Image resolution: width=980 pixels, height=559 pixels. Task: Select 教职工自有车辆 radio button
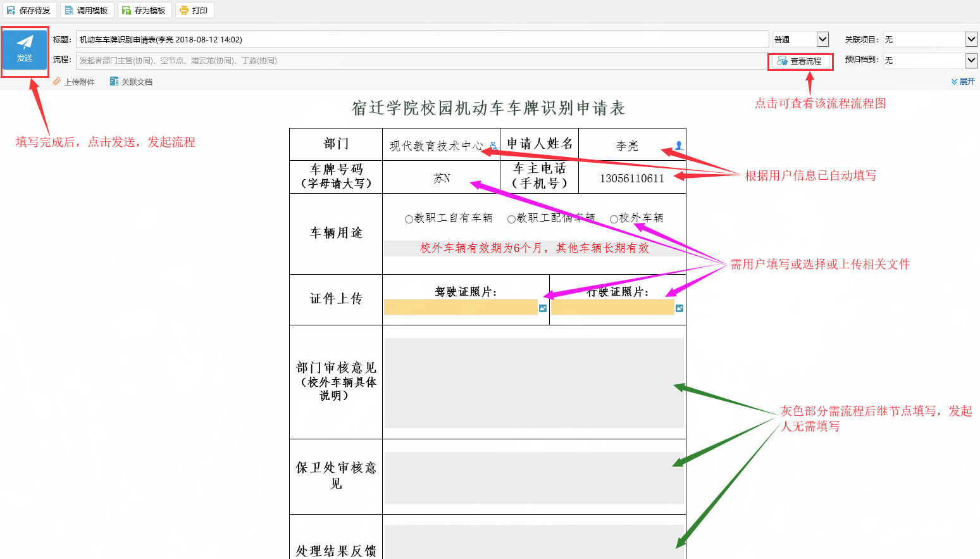[409, 219]
